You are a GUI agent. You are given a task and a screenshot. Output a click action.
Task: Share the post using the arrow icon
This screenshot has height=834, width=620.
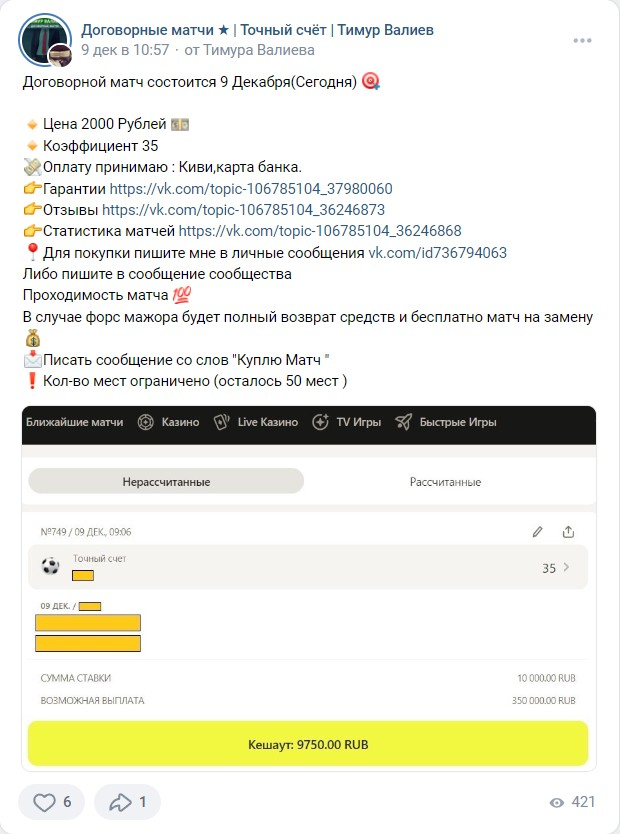tap(120, 802)
